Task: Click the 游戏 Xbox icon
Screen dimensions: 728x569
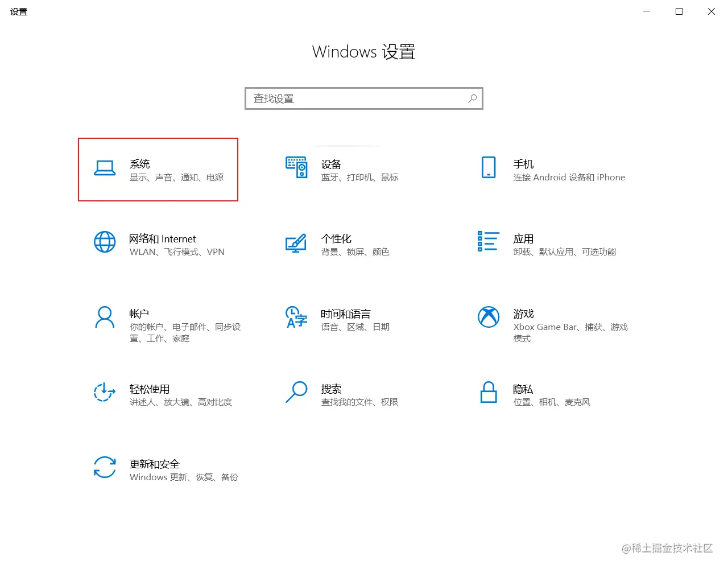Action: [489, 317]
